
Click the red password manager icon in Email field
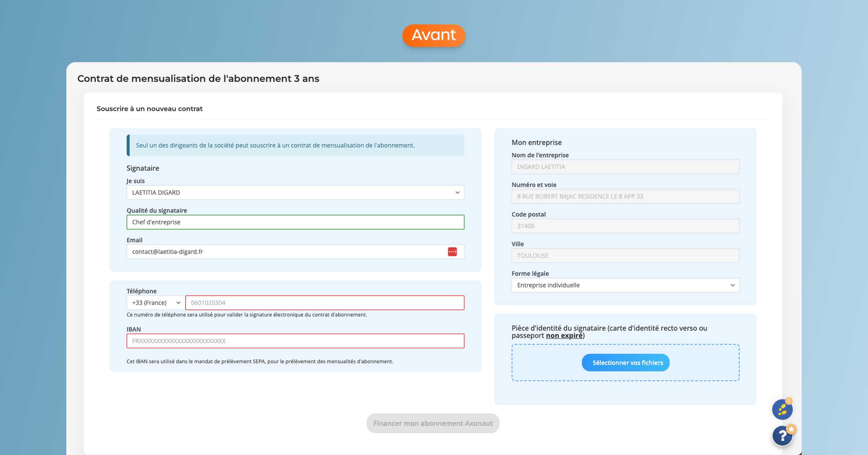[x=452, y=252]
